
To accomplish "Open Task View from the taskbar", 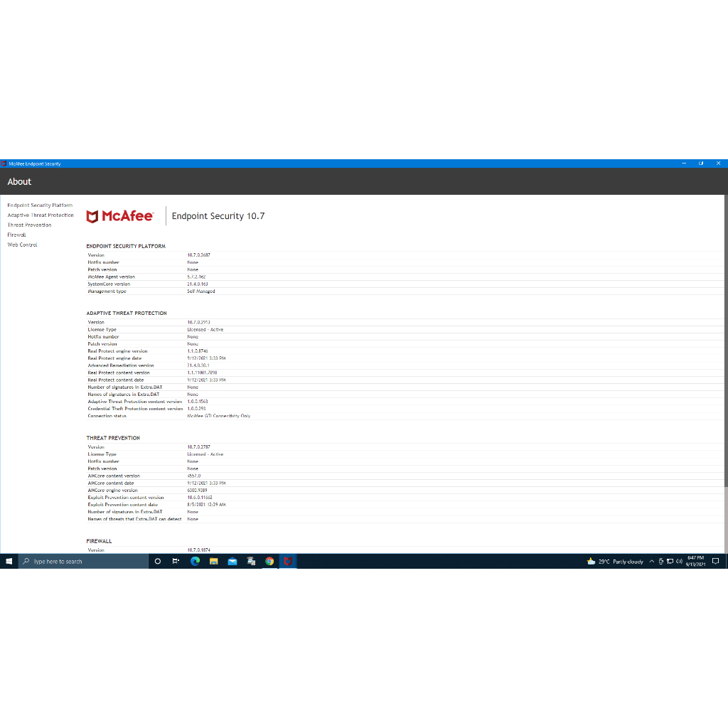I will point(176,561).
